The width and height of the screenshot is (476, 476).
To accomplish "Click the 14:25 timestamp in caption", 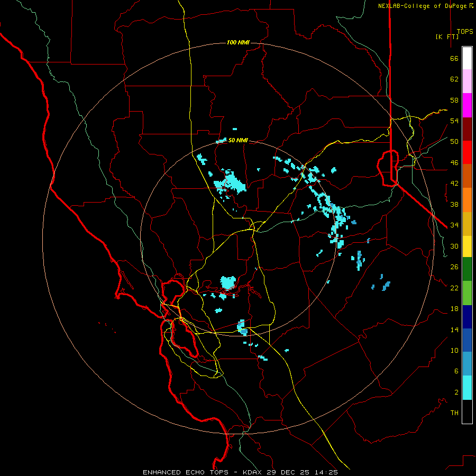I will (326, 472).
